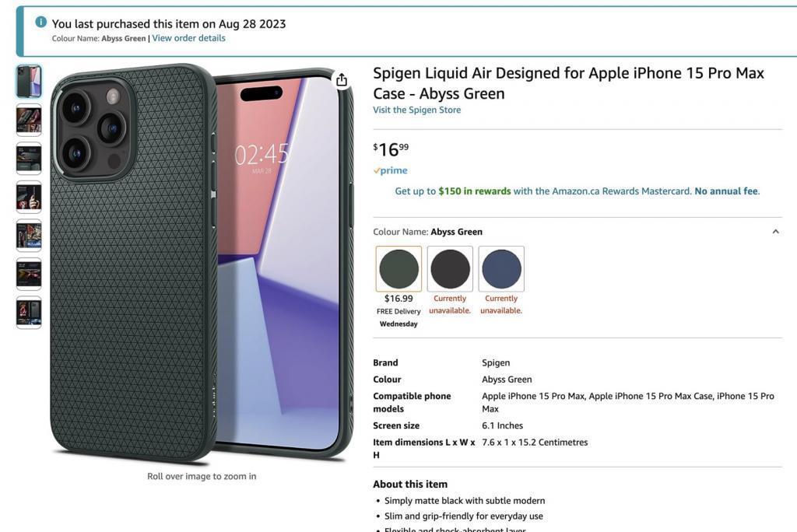Select the second gallery thumbnail
This screenshot has width=797, height=532.
click(28, 121)
